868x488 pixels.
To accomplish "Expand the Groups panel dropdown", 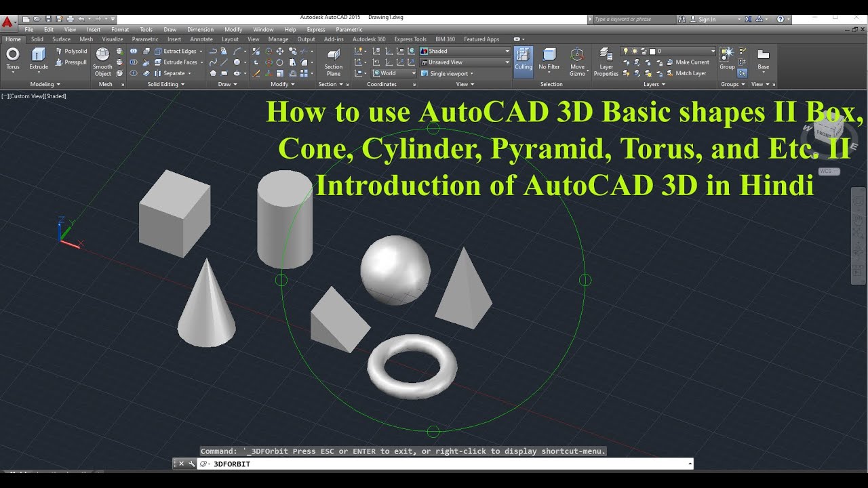I will pyautogui.click(x=733, y=85).
